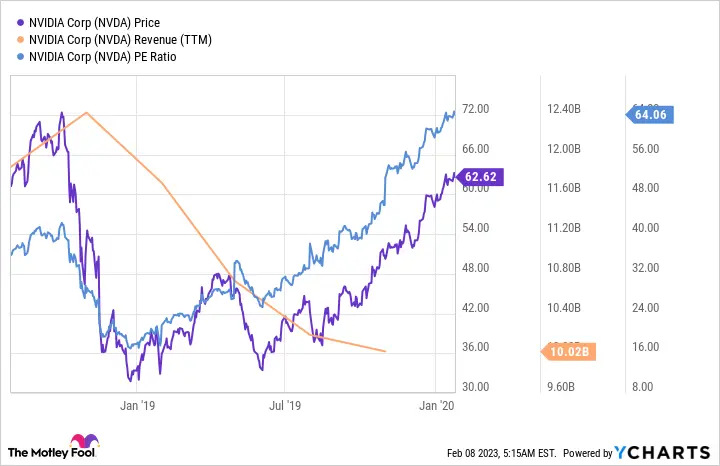This screenshot has width=720, height=466.
Task: Select the NVIDIA Corp (NVDA) Revenue (TTM) label
Action: tap(121, 38)
